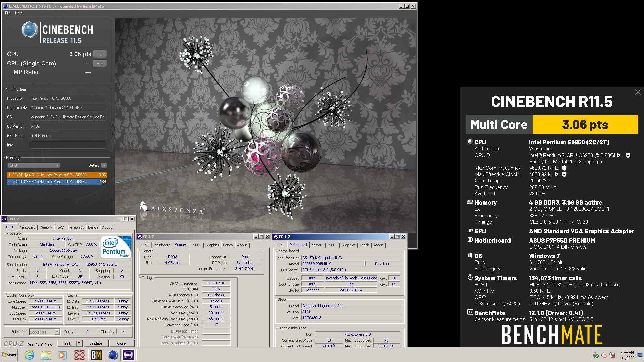Open the Help menu in Cinebench
This screenshot has width=644, height=362.
coord(19,13)
